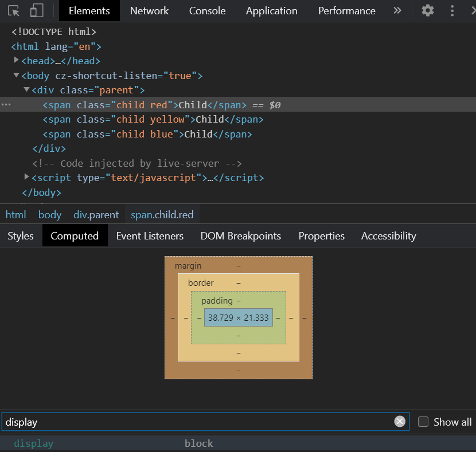Select the span child red element row

pos(238,105)
